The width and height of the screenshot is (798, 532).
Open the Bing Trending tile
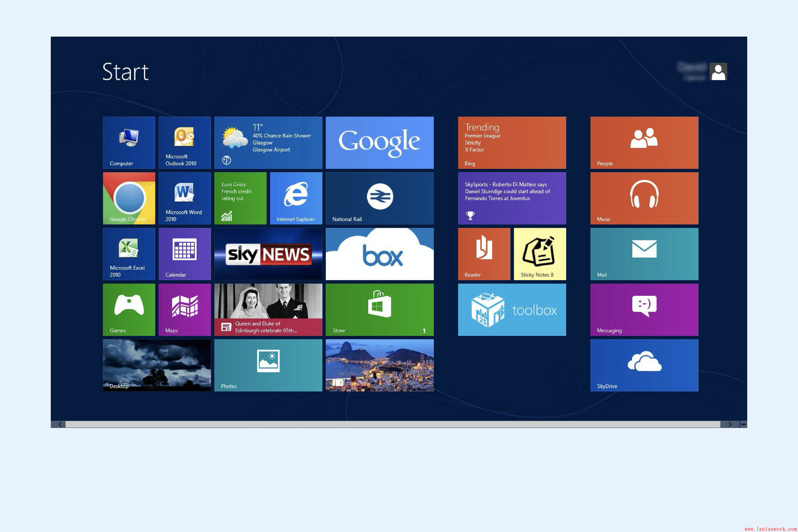click(x=512, y=142)
